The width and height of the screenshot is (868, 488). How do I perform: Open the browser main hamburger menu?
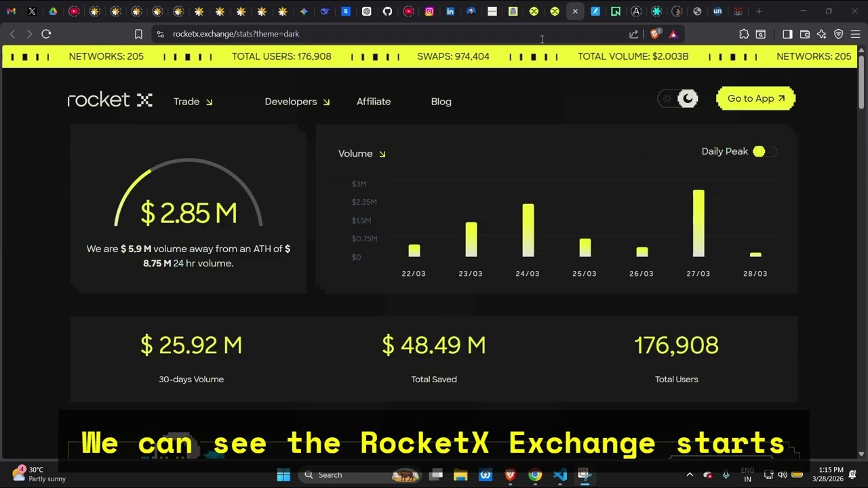tap(855, 34)
